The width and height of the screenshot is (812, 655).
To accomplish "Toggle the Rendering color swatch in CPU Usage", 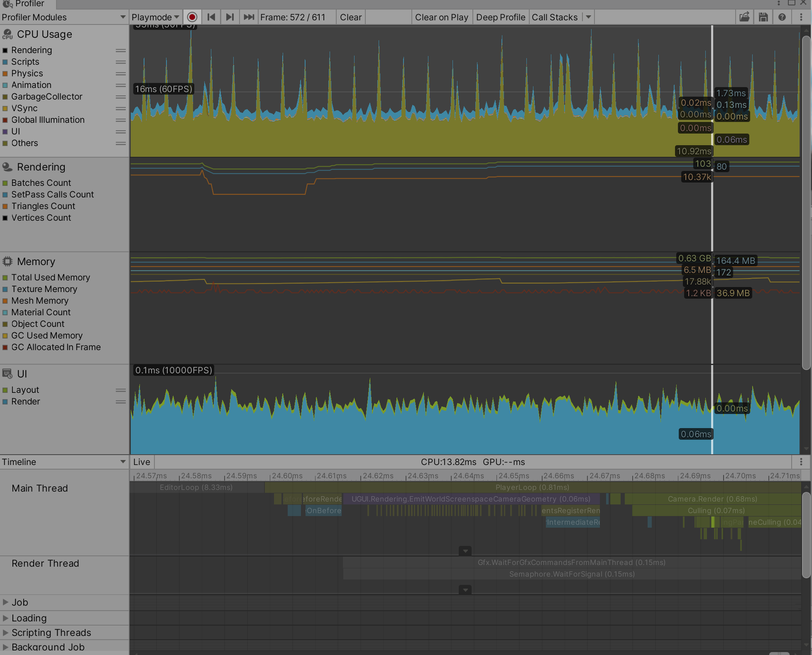I will 5,50.
